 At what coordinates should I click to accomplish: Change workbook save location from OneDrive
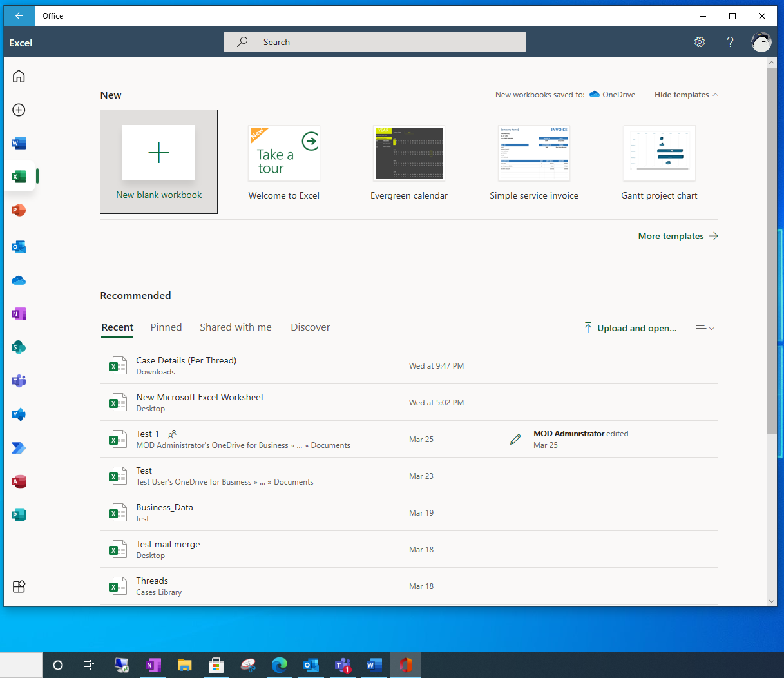(x=611, y=94)
